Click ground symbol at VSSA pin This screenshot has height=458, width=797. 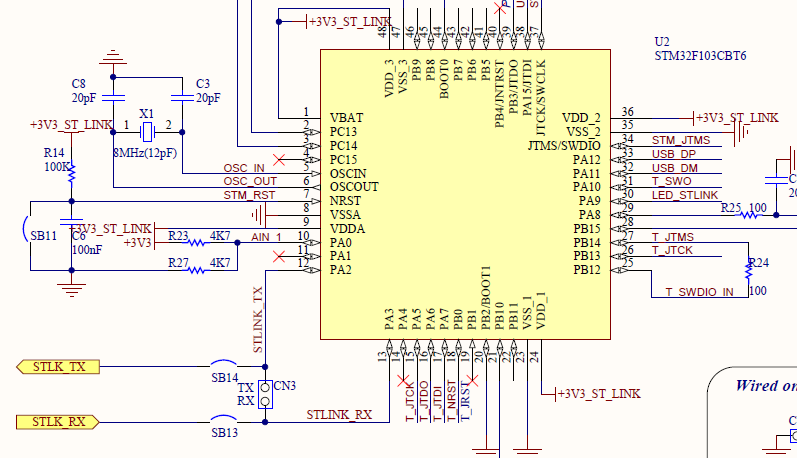[258, 215]
